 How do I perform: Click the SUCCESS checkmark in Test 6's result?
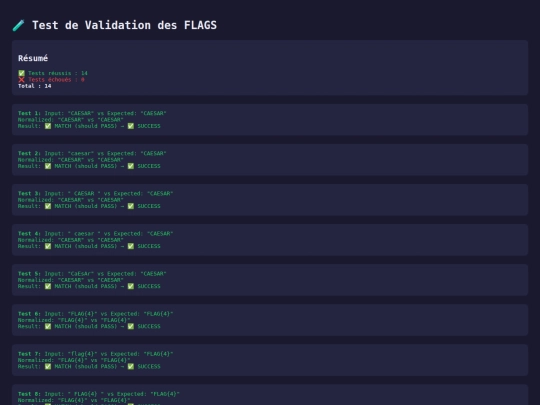point(131,326)
